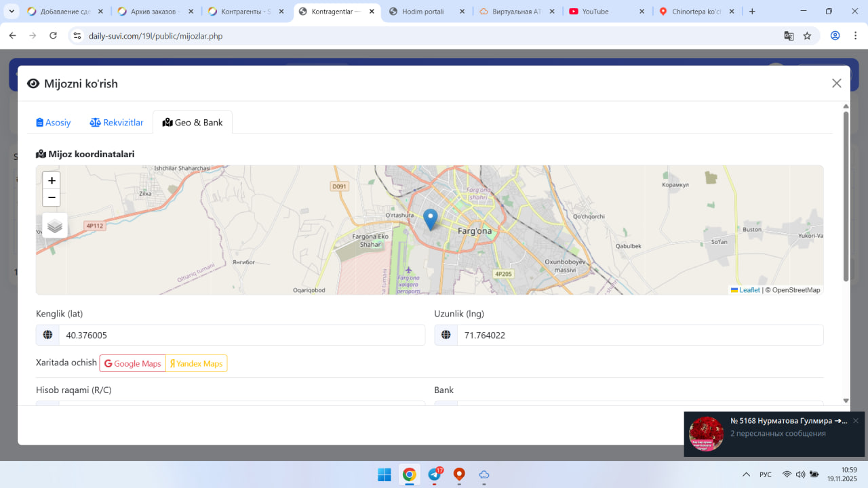
Task: Open the Google Translate icon in the address bar
Action: pyautogui.click(x=789, y=36)
